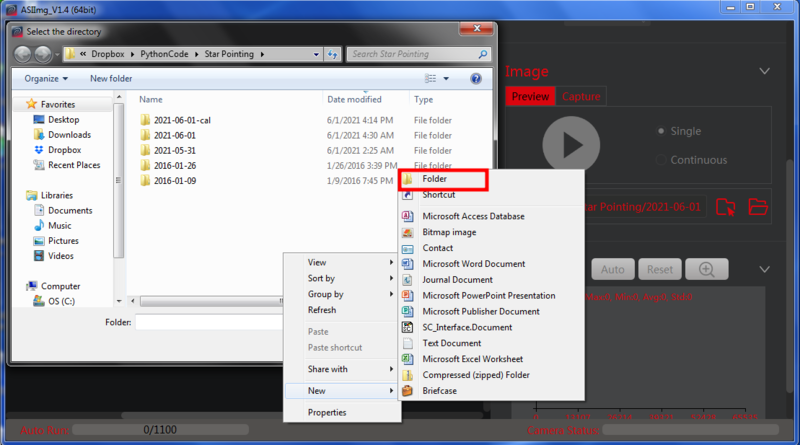800x445 pixels.
Task: Click the change view icon in toolbar
Action: tap(431, 79)
